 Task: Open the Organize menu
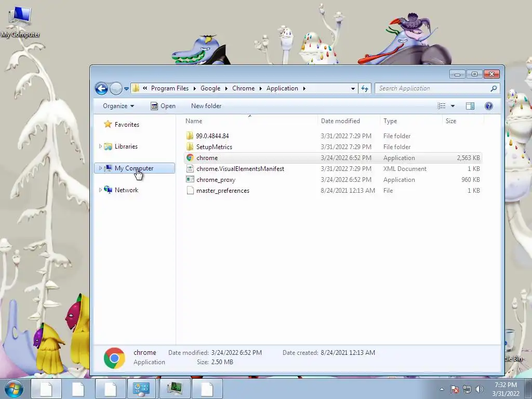click(x=118, y=106)
